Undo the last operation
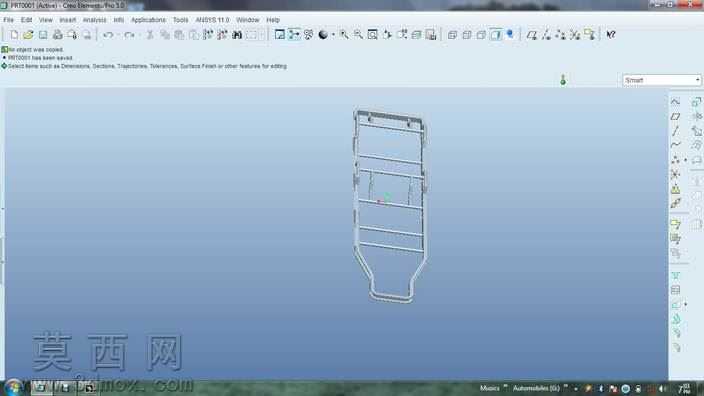Image resolution: width=704 pixels, height=396 pixels. 108,35
